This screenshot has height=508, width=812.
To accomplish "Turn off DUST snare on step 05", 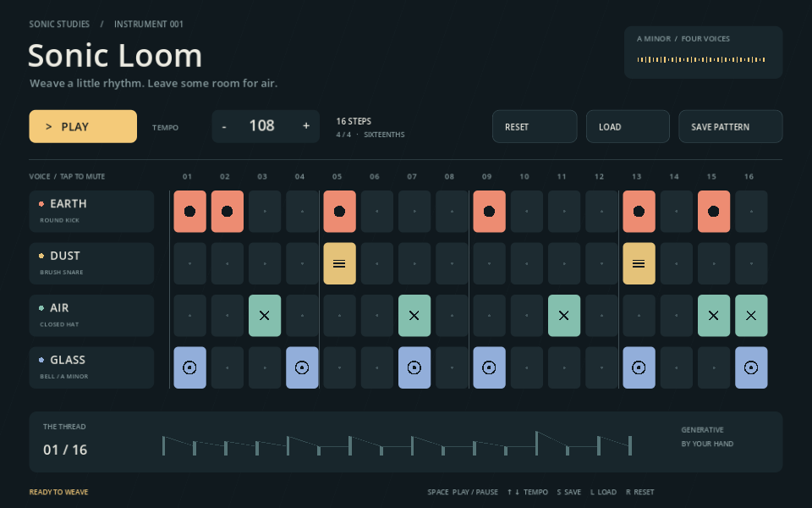I will [x=340, y=263].
